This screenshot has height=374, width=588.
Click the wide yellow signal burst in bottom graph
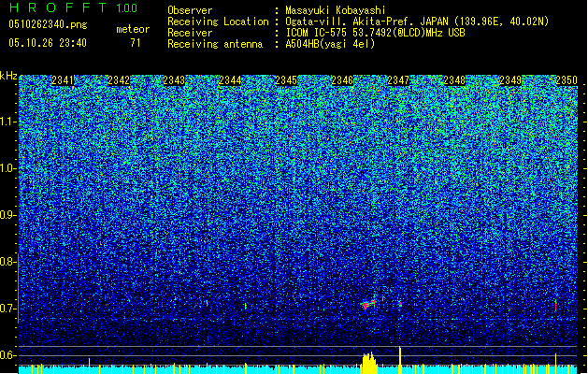coord(369,363)
